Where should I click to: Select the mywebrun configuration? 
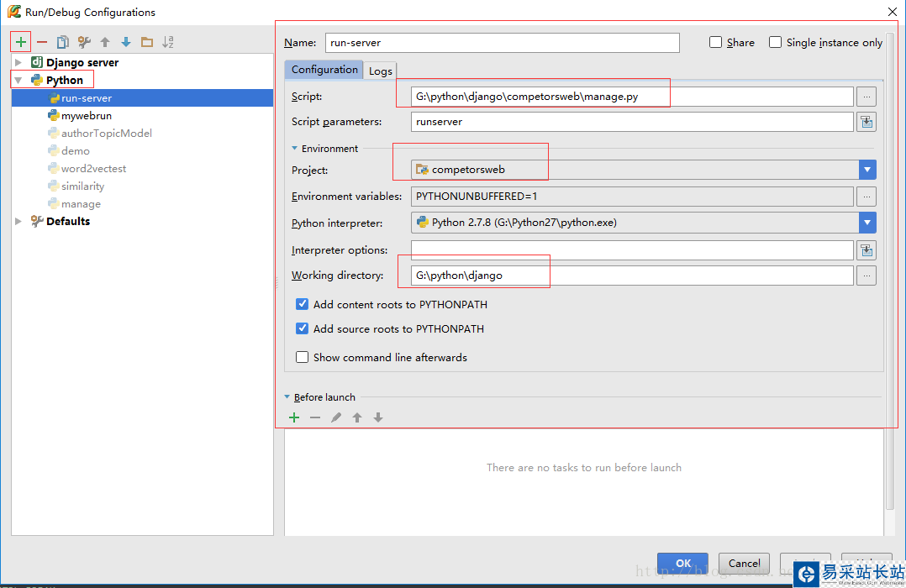point(87,116)
